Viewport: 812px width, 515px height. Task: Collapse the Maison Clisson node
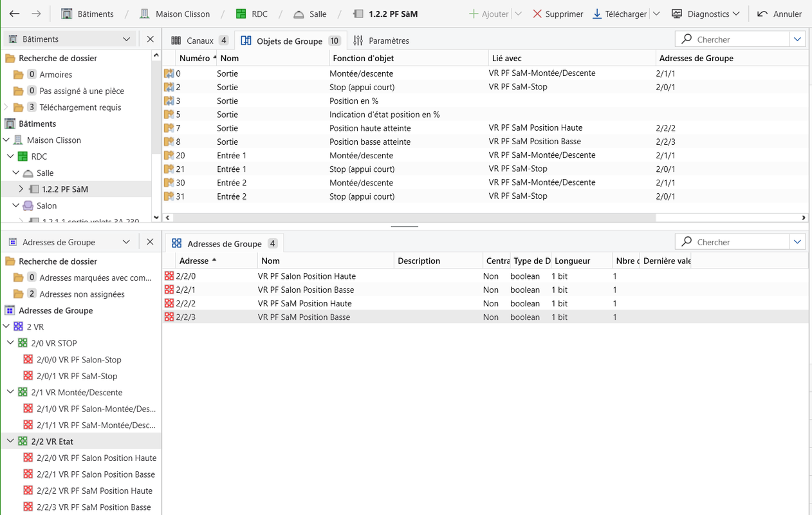[x=6, y=140]
